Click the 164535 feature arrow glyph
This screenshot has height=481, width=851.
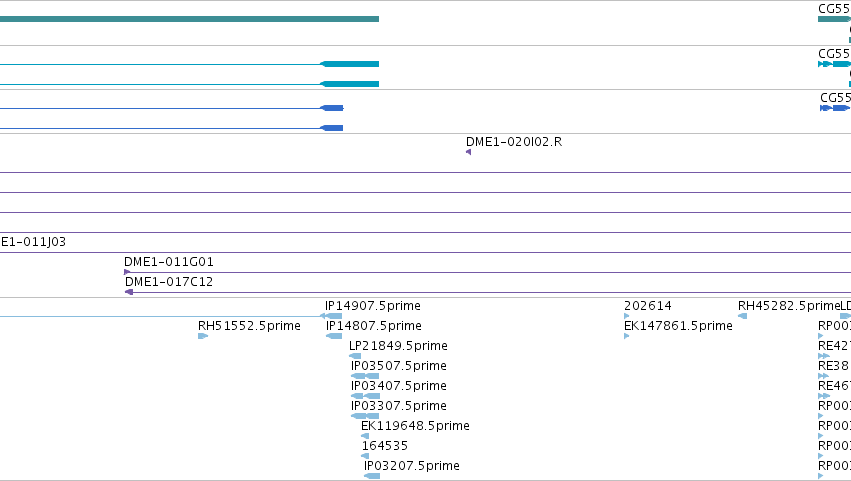[365, 456]
